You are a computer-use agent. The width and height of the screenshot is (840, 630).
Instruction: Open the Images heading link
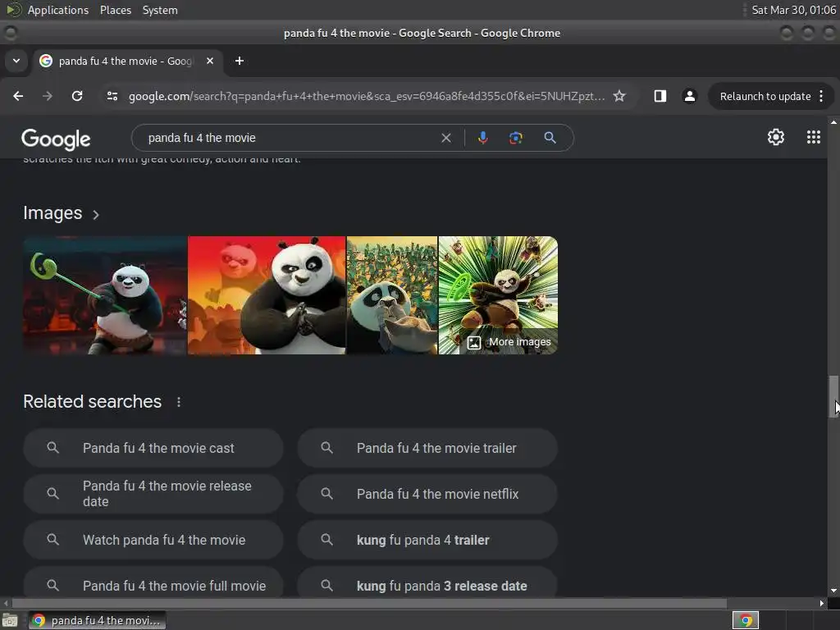(x=52, y=213)
